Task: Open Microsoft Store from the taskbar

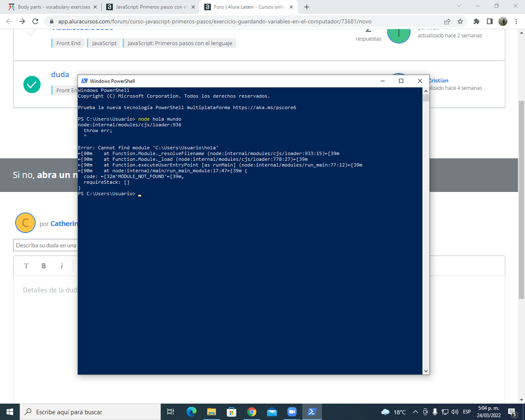Action: (x=232, y=412)
